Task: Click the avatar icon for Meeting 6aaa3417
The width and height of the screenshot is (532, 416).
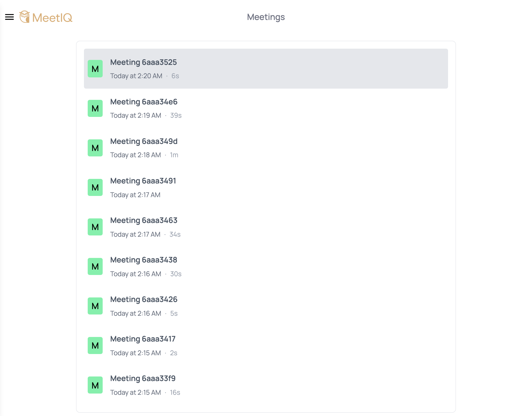Action: tap(95, 345)
